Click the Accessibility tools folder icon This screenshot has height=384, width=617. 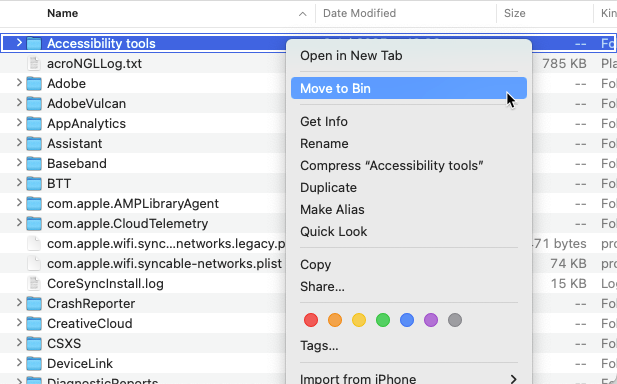coord(34,43)
